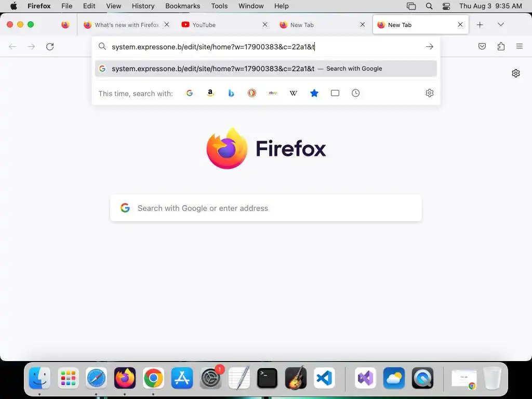Viewport: 532px width, 399px height.
Task: Open Visual Studio from the Dock
Action: pyautogui.click(x=365, y=378)
